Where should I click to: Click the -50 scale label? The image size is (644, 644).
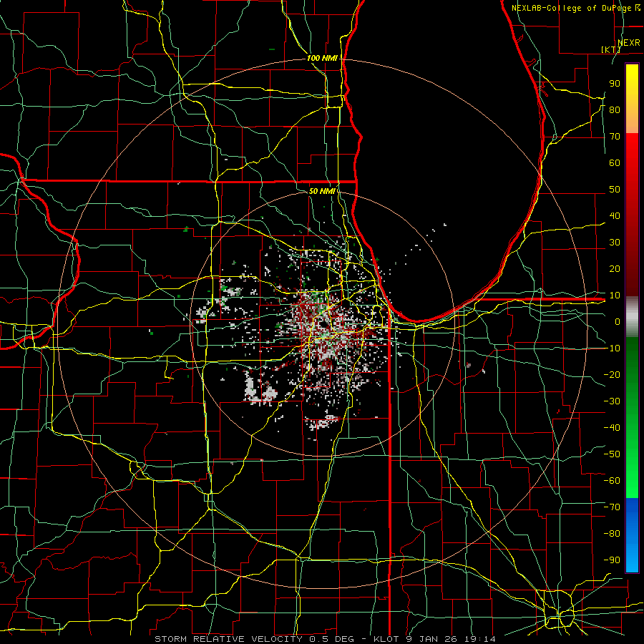(612, 454)
